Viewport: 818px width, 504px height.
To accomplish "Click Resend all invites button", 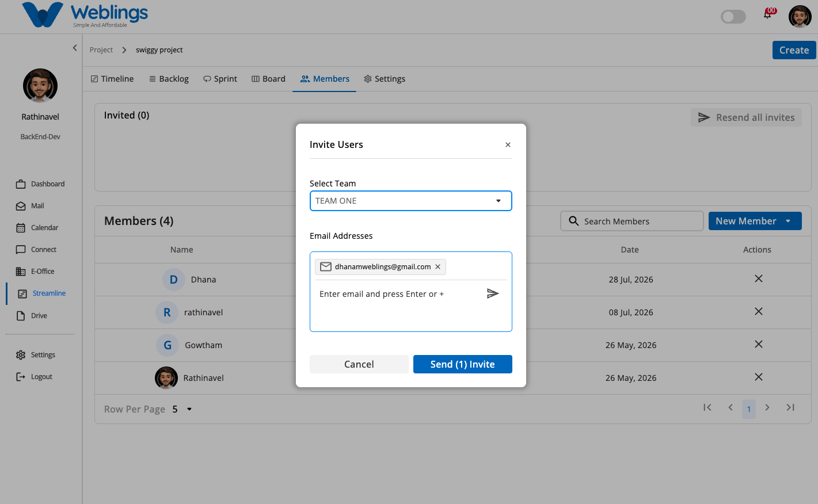I will pos(746,117).
